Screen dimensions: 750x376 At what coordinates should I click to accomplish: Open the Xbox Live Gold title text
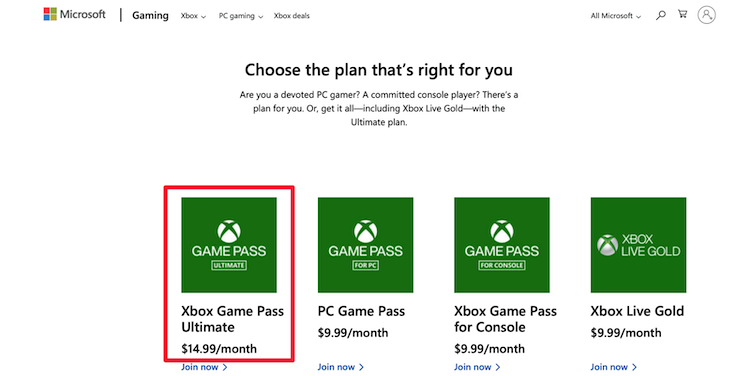[637, 311]
